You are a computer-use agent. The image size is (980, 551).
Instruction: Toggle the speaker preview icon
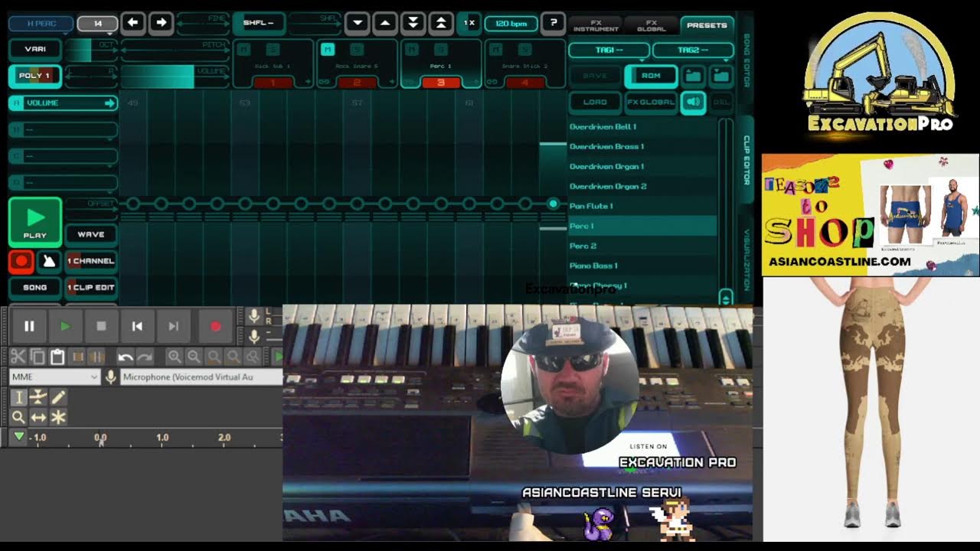[693, 102]
